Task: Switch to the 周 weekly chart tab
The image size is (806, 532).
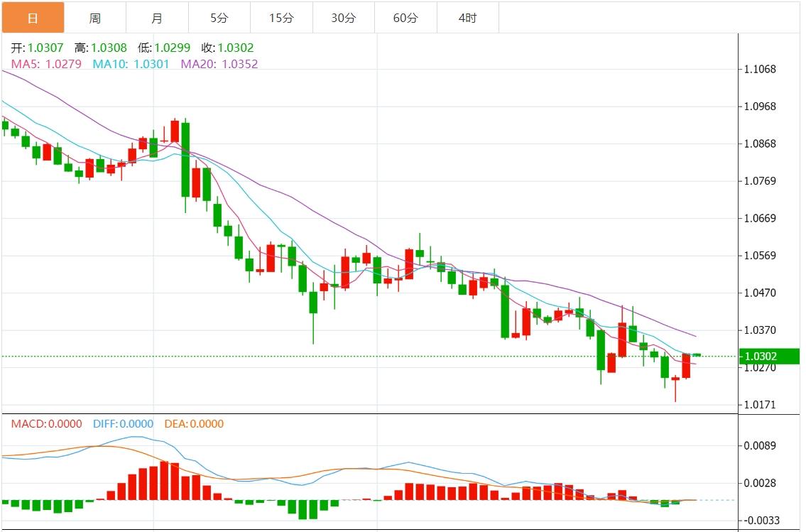Action: click(94, 18)
